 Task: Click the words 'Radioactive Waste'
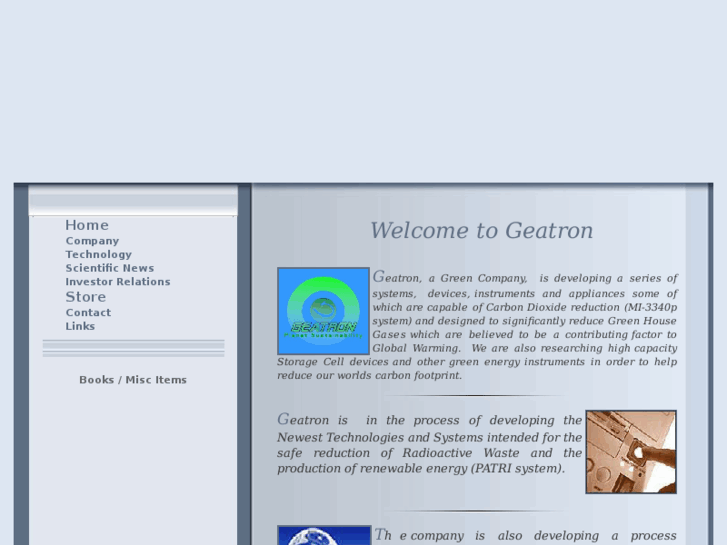pyautogui.click(x=460, y=453)
